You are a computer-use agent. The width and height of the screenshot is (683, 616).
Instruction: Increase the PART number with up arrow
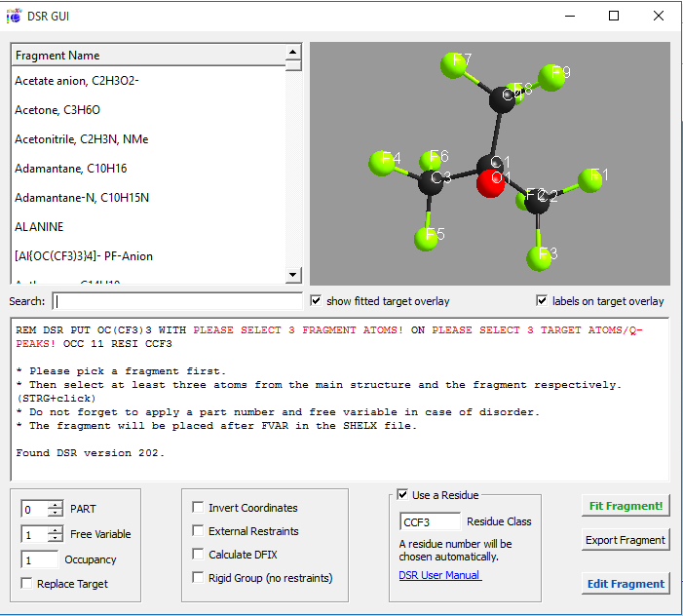(x=56, y=505)
